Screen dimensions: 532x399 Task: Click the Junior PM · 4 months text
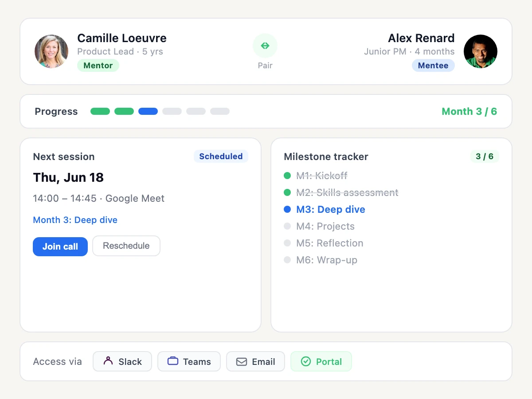[x=409, y=51]
